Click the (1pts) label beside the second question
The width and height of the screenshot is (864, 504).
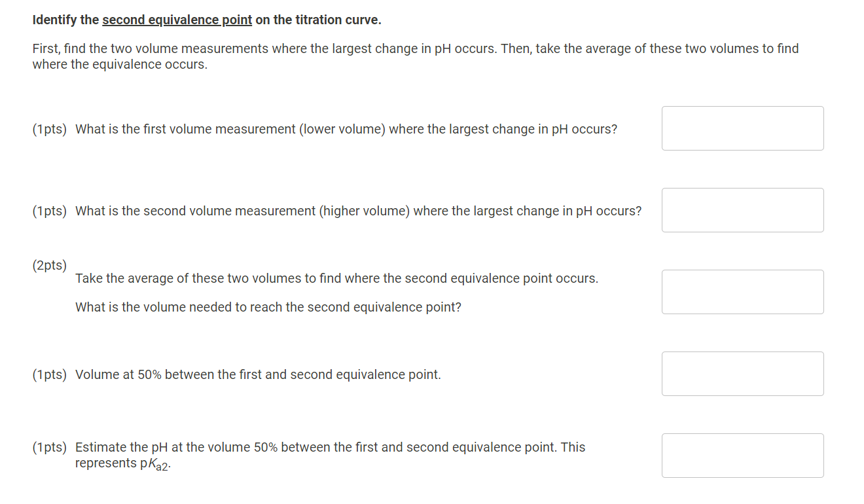pos(50,211)
